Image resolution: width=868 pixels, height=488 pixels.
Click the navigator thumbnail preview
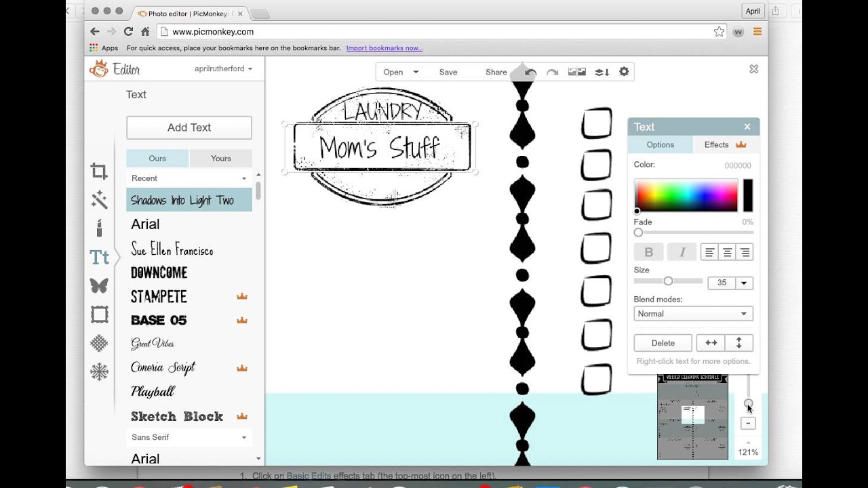coord(692,417)
